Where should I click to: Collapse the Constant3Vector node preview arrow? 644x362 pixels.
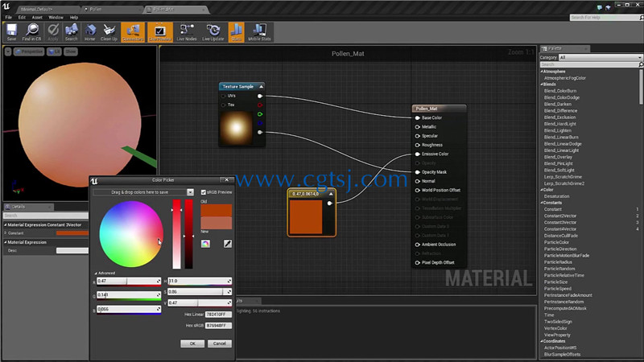pyautogui.click(x=331, y=194)
